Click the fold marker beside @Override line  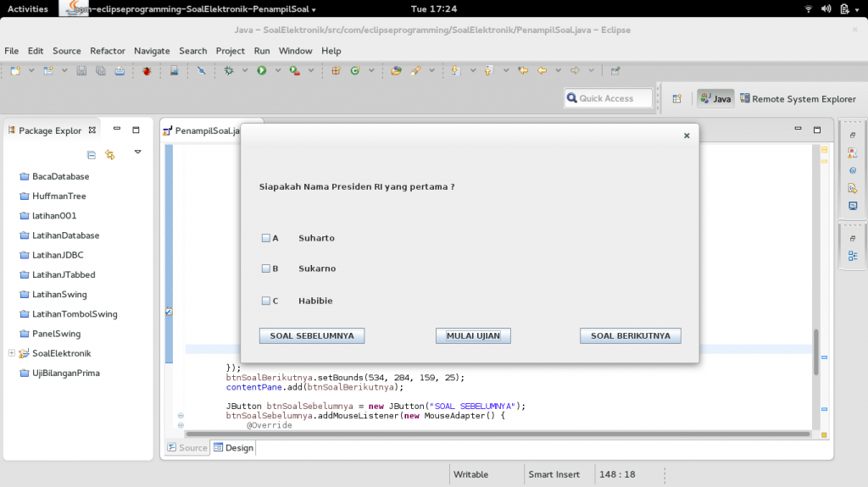tap(181, 425)
